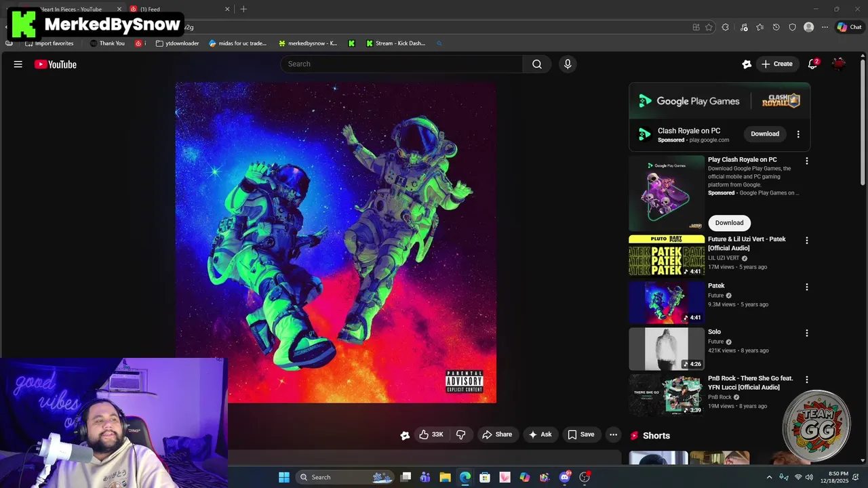Open Discord from the taskbar

pyautogui.click(x=565, y=477)
